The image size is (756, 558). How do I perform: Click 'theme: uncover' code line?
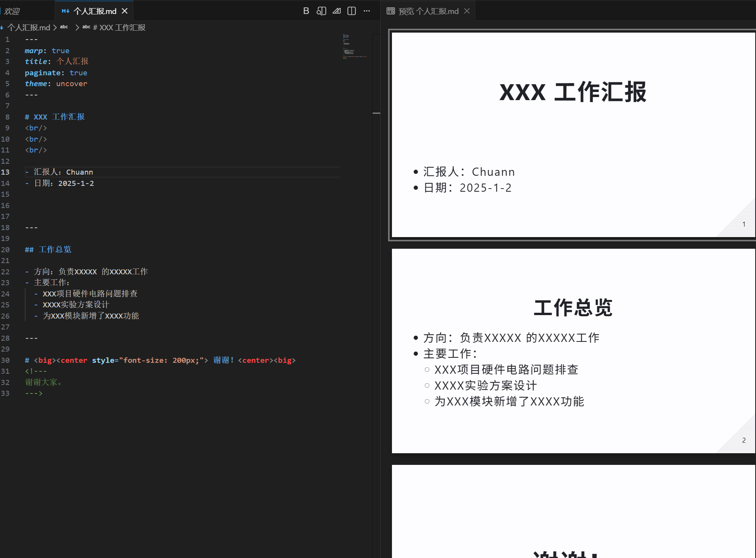pyautogui.click(x=56, y=84)
